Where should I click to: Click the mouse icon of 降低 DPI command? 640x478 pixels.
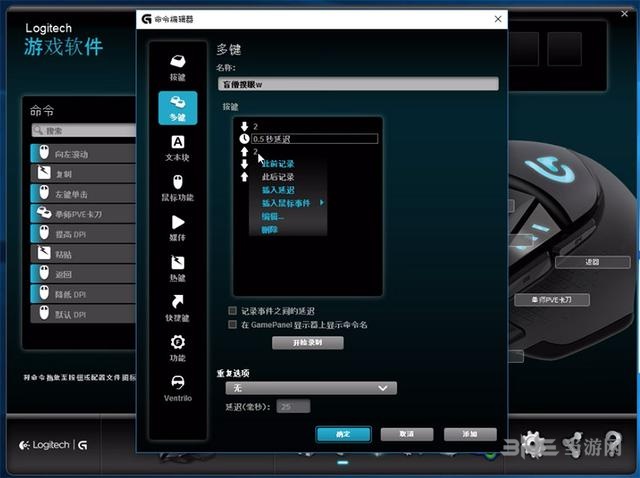[x=44, y=293]
